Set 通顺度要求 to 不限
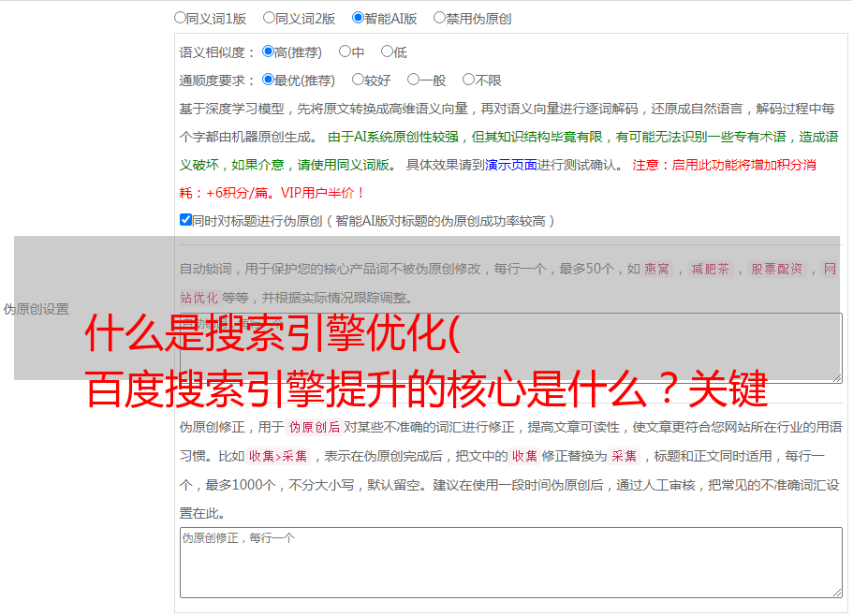Image resolution: width=853 pixels, height=616 pixels. click(x=468, y=80)
